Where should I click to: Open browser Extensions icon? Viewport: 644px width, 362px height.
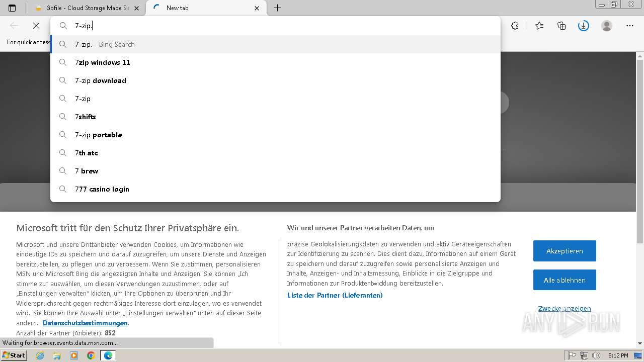point(515,26)
